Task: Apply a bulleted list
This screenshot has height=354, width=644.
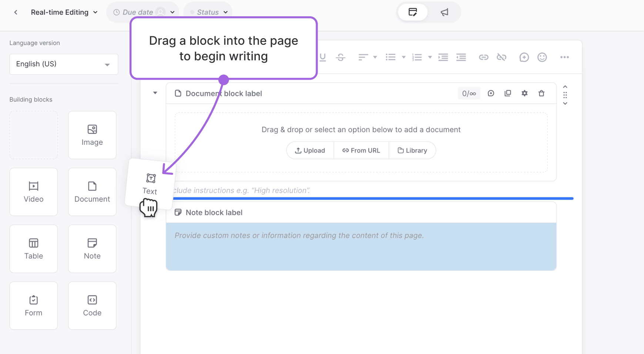Action: click(x=390, y=57)
